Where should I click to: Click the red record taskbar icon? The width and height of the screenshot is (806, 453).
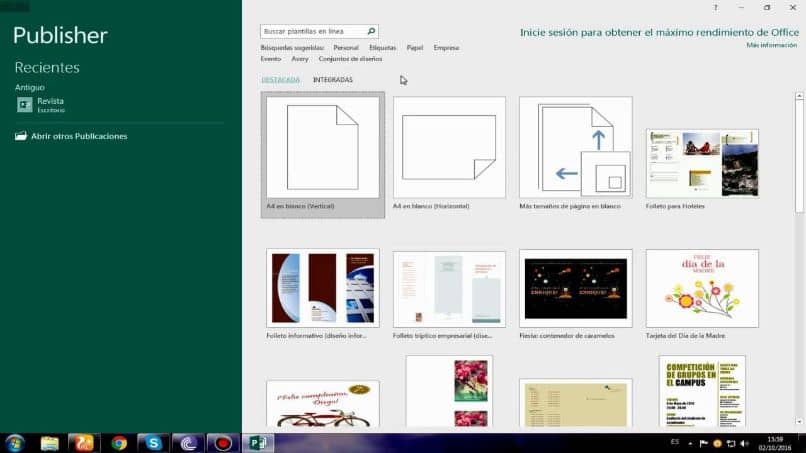pos(223,443)
